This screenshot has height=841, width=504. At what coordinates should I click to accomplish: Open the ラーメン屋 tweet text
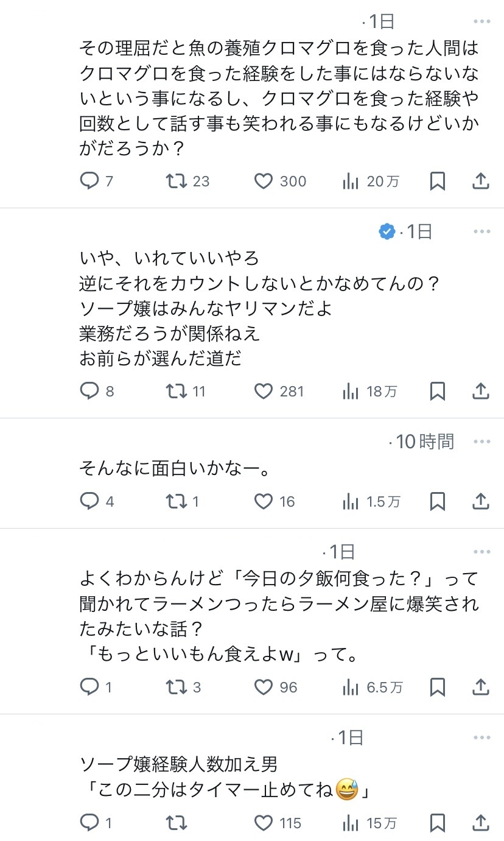point(279,616)
